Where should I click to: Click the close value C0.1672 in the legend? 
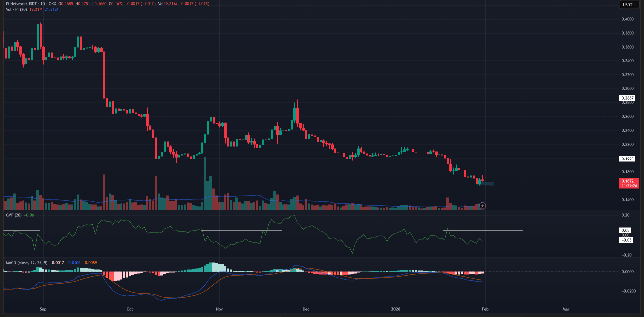coord(116,4)
